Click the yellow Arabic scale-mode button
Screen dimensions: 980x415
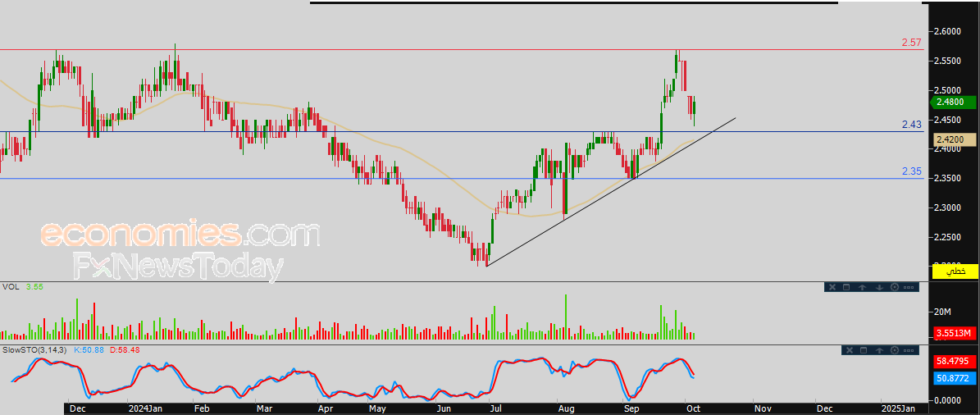pos(955,271)
